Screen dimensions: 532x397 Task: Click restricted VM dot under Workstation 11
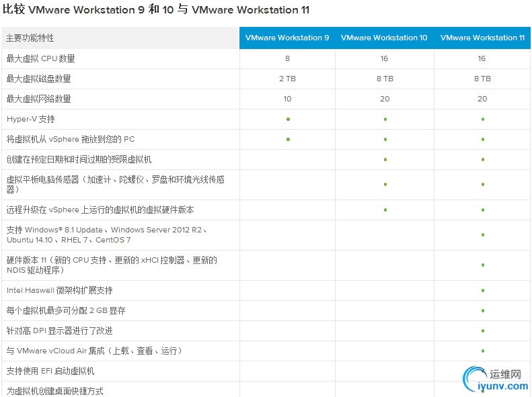click(483, 160)
